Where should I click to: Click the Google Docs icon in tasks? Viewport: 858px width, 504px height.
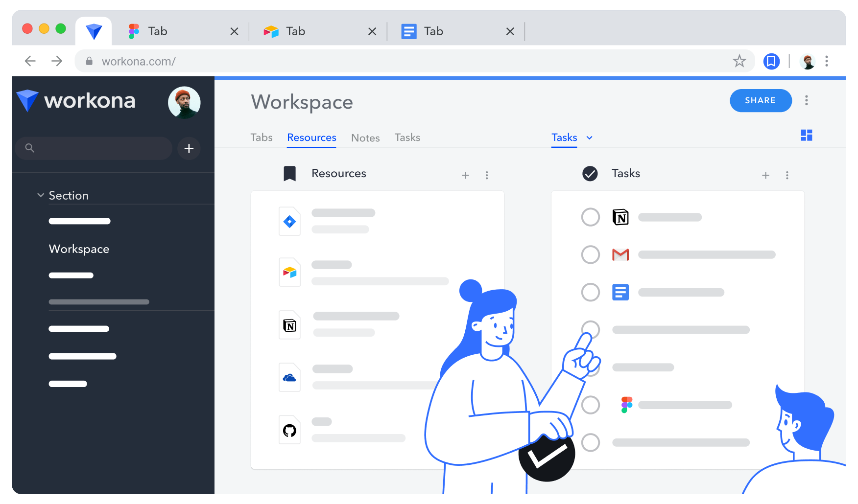(x=620, y=292)
